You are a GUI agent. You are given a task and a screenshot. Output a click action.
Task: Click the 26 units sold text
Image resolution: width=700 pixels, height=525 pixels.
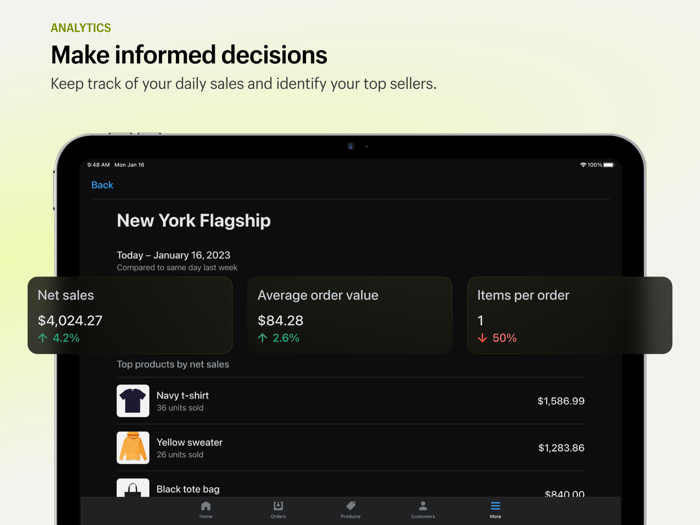tap(180, 454)
